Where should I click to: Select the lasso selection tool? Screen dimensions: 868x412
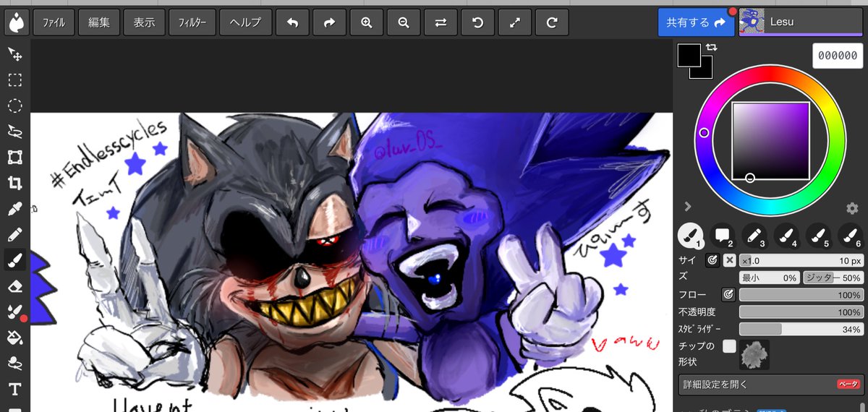(14, 132)
